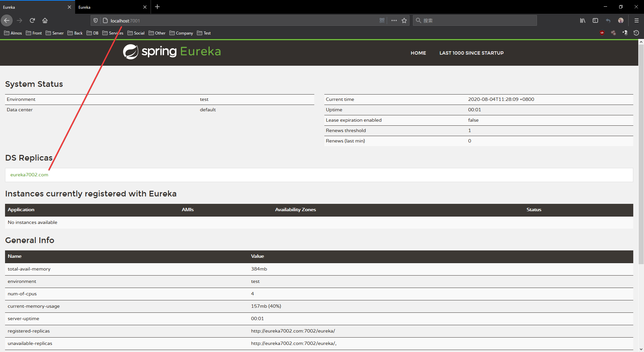Viewport: 644px width, 352px height.
Task: Open a new tab with plus button
Action: [x=157, y=7]
